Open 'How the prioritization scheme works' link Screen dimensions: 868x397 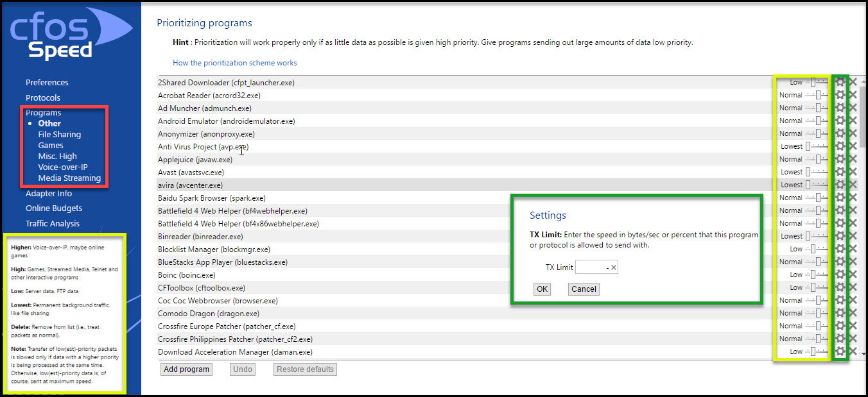tap(235, 63)
